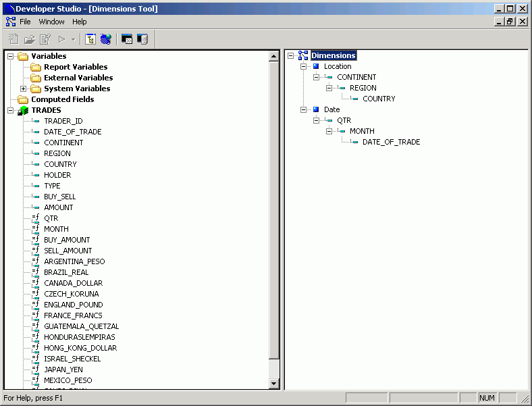Screen dimensions: 532x406
Task: Select the Computed Fields folder
Action: click(x=62, y=99)
